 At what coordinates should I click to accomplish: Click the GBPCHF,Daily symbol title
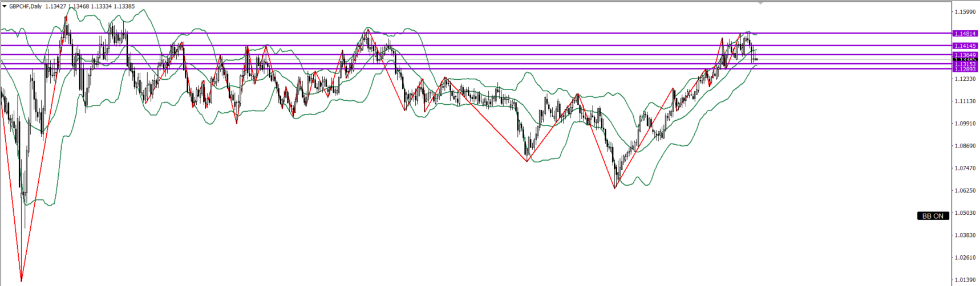click(x=25, y=6)
